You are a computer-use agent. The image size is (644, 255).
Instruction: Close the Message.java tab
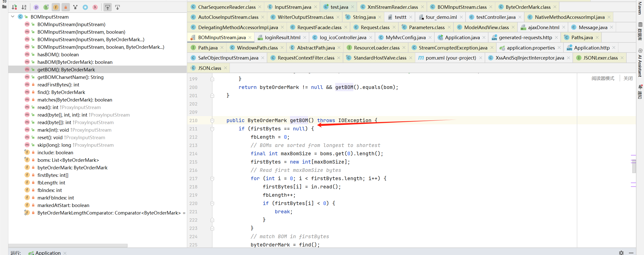(612, 27)
